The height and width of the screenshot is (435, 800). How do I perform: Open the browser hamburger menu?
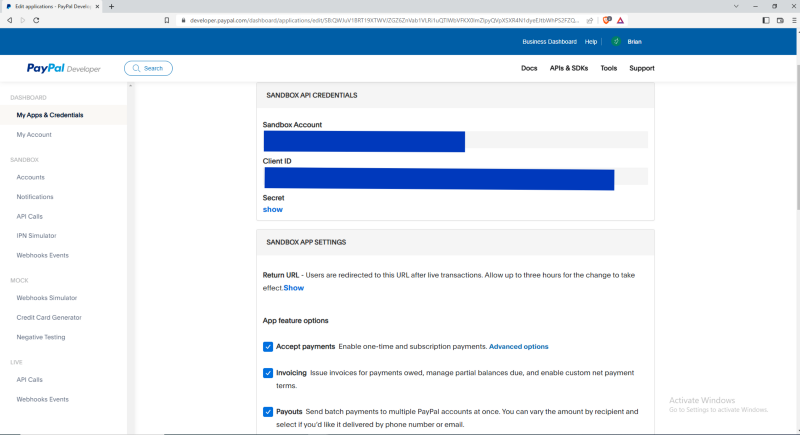794,20
